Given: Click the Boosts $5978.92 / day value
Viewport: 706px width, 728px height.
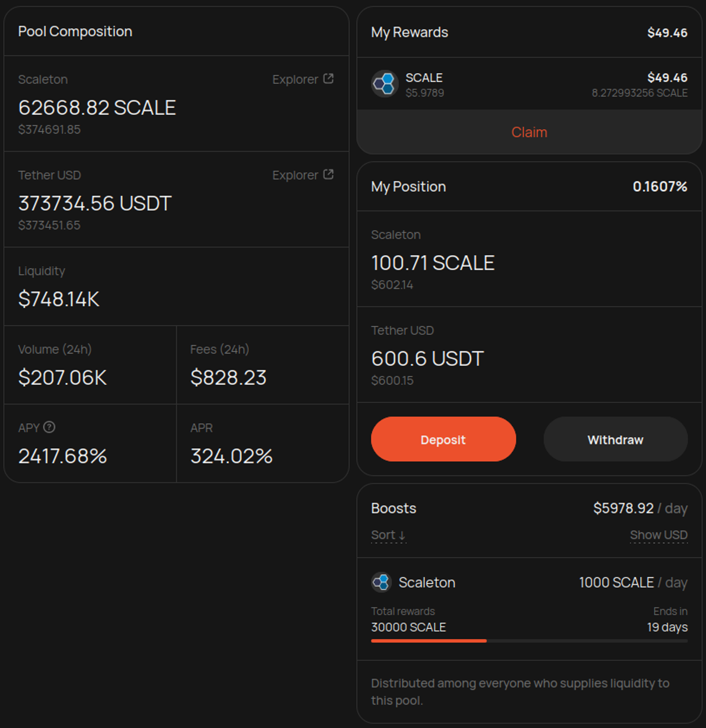Looking at the screenshot, I should point(640,508).
